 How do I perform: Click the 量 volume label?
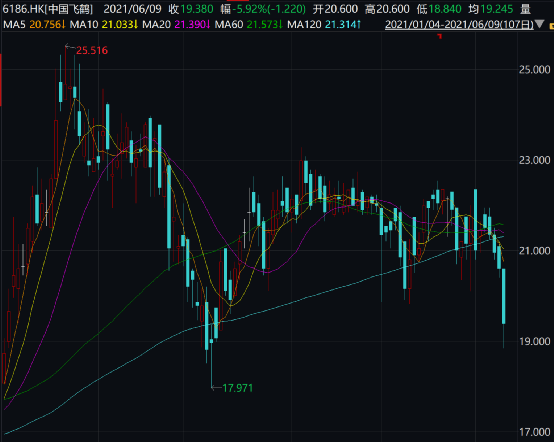(x=526, y=9)
